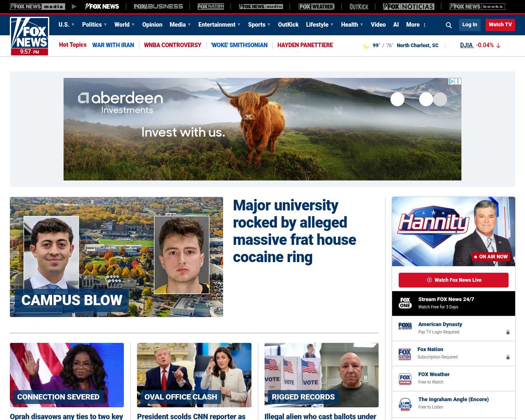Click Watch Fox News Live button
This screenshot has height=420, width=525.
click(x=454, y=280)
